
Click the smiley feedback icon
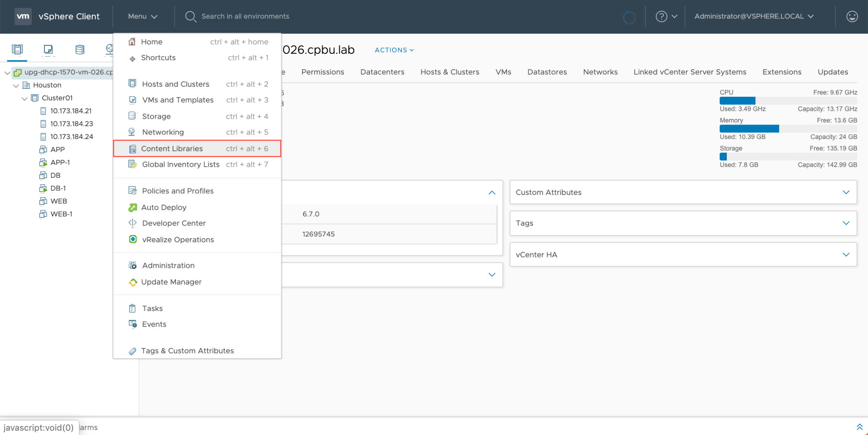pyautogui.click(x=852, y=16)
